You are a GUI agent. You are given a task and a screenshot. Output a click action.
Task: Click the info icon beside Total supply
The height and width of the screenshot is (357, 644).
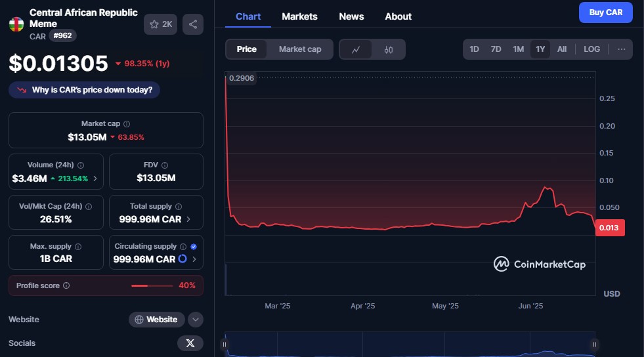[179, 207]
